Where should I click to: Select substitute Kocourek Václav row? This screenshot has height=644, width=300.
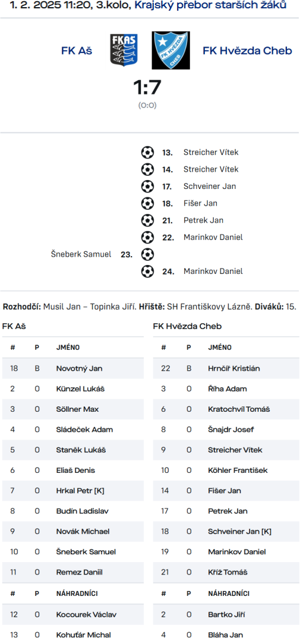[x=72, y=615]
